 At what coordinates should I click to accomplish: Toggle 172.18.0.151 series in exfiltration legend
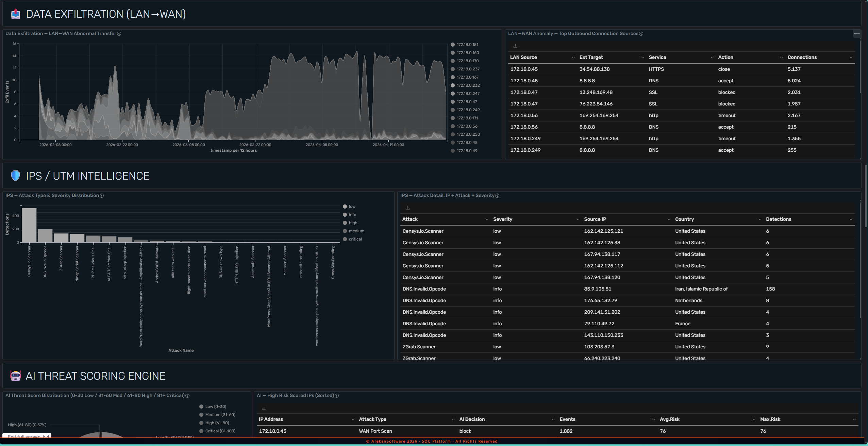tap(465, 45)
